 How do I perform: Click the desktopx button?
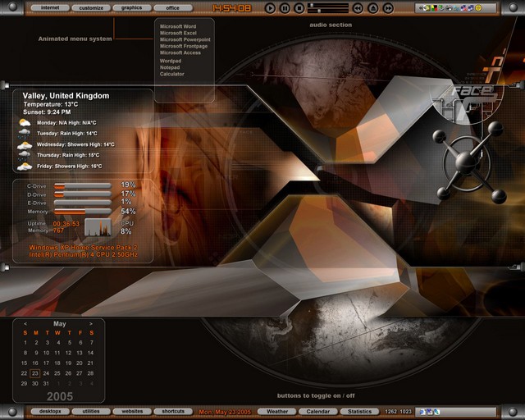50,412
